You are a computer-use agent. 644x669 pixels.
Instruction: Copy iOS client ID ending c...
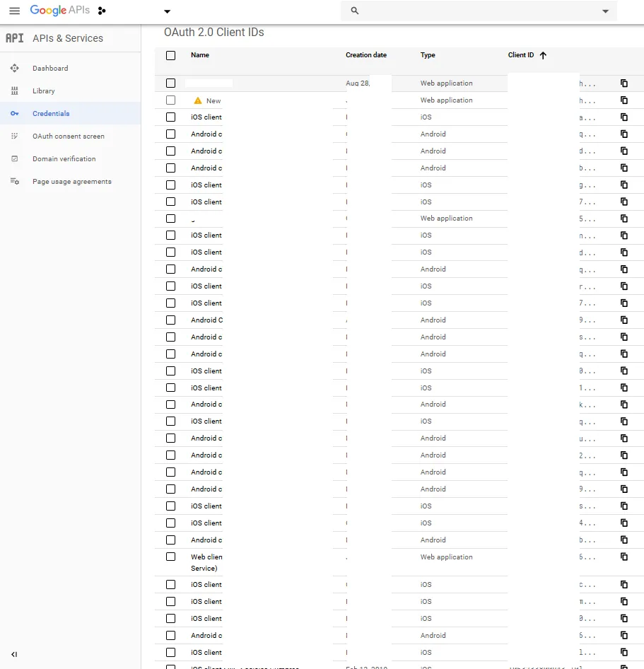(x=624, y=584)
